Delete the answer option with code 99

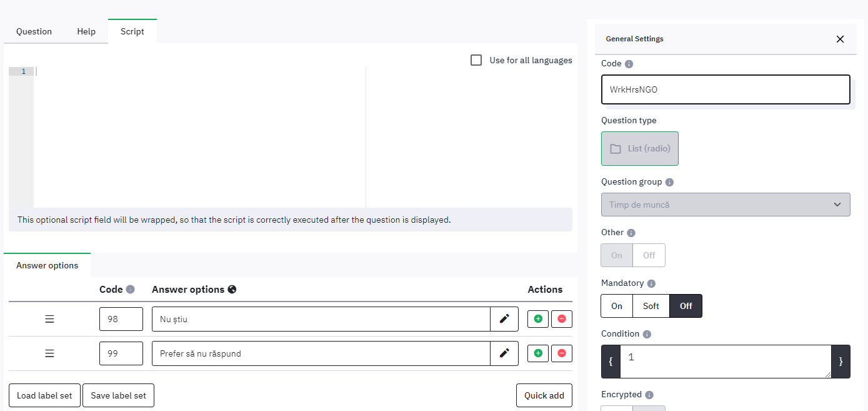[x=561, y=353]
